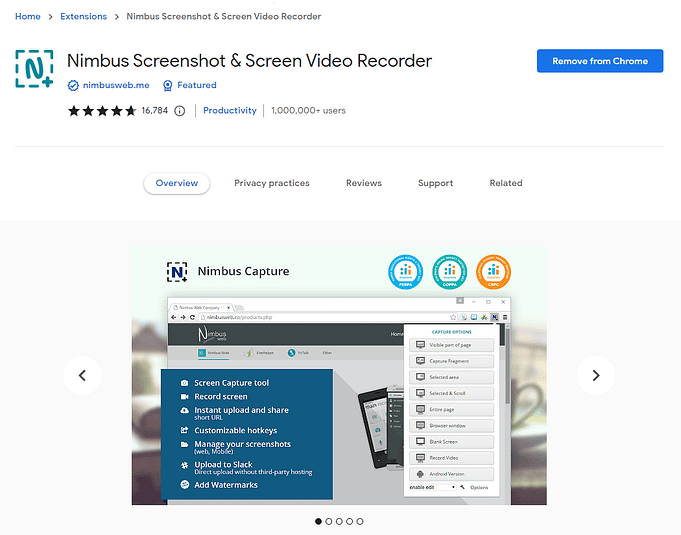Open the Overview tab
The height and width of the screenshot is (535, 681).
point(177,183)
